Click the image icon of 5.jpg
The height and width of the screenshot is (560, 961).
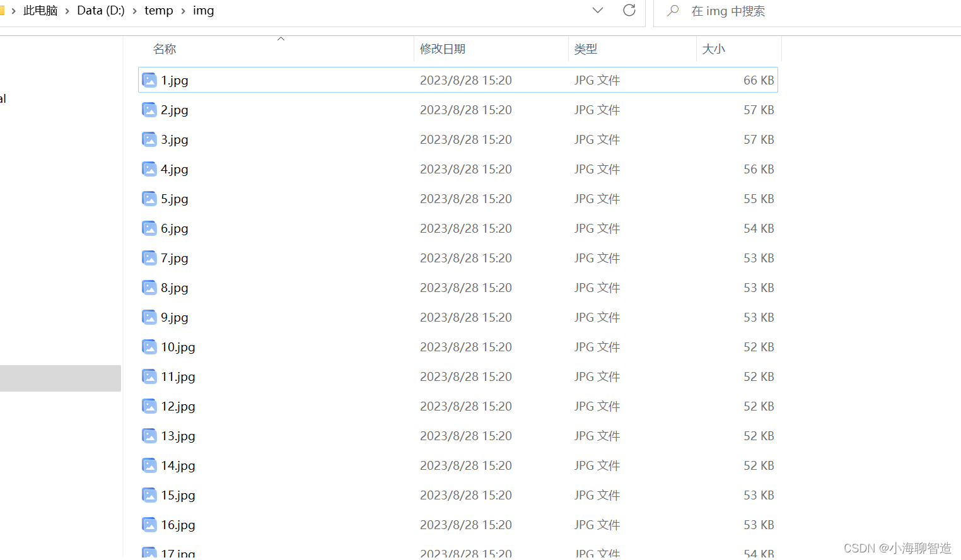(x=149, y=199)
